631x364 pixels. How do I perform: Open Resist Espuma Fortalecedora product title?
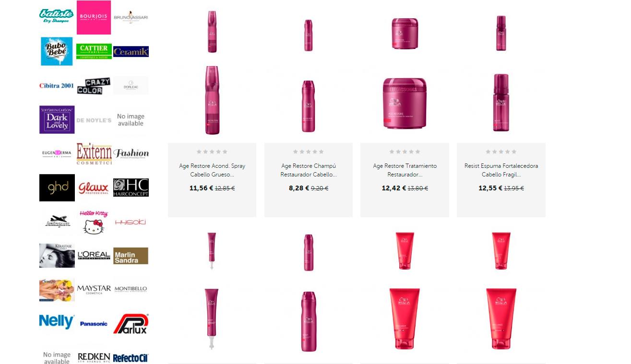click(x=501, y=170)
